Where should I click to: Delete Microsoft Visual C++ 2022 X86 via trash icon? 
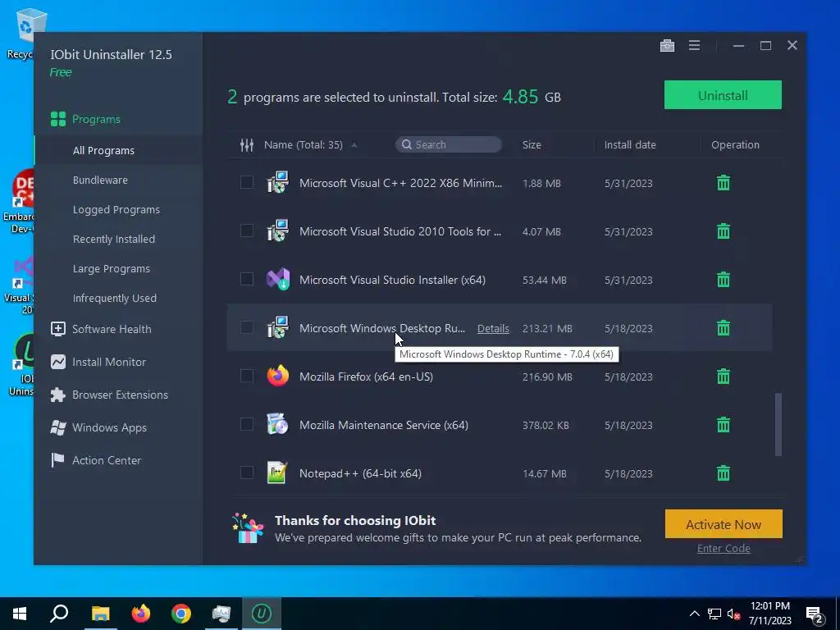(724, 183)
